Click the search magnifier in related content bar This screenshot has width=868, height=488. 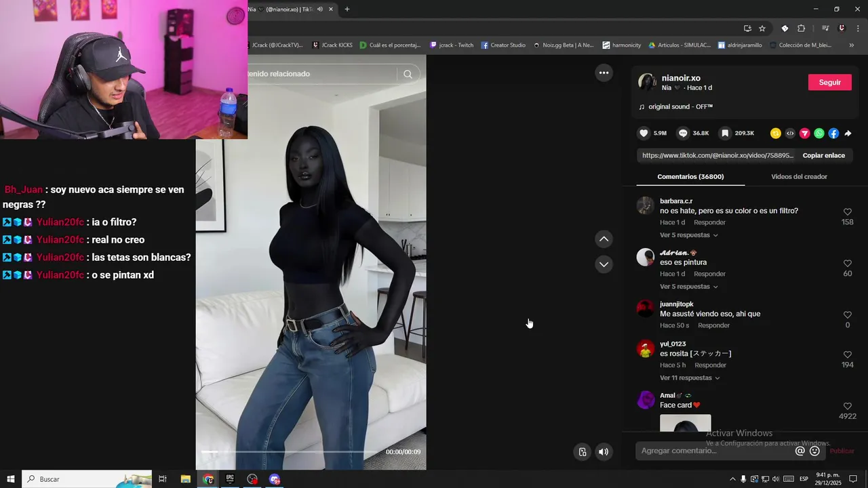pyautogui.click(x=408, y=74)
